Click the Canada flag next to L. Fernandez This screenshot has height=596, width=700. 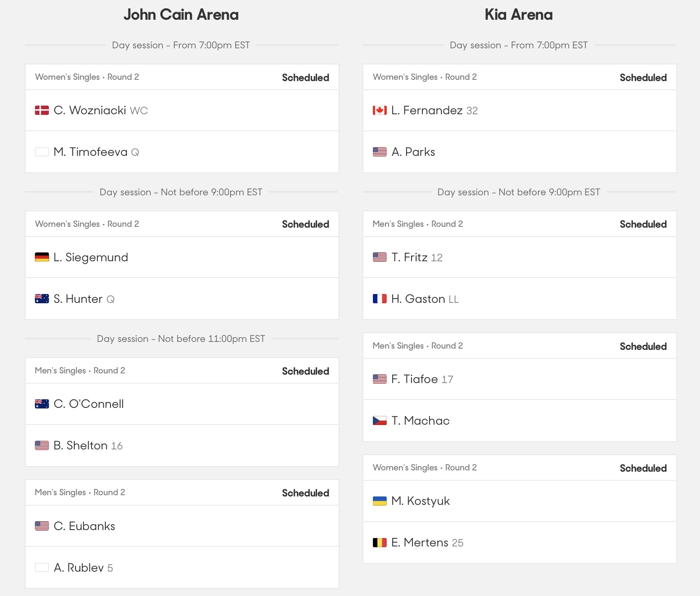(x=380, y=110)
